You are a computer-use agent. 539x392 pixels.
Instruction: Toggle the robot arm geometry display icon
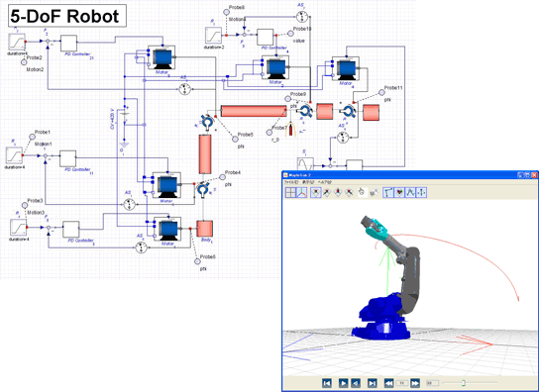tap(388, 192)
